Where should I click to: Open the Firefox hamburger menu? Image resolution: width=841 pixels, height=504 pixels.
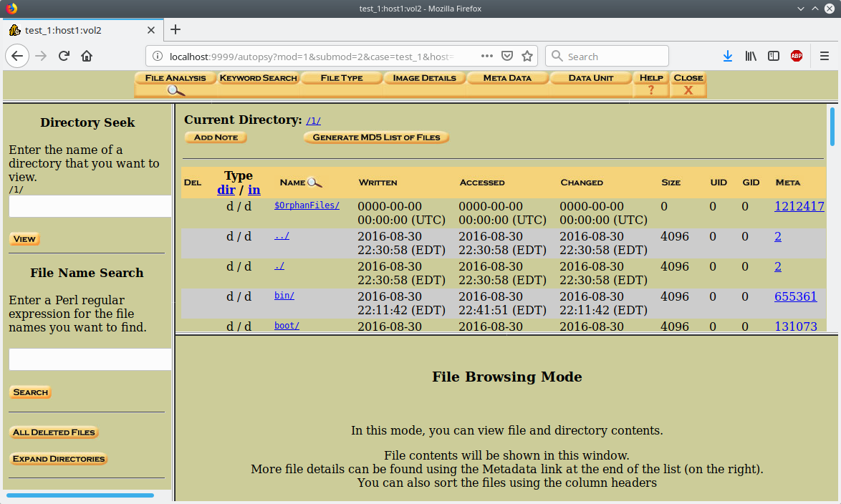tap(825, 57)
